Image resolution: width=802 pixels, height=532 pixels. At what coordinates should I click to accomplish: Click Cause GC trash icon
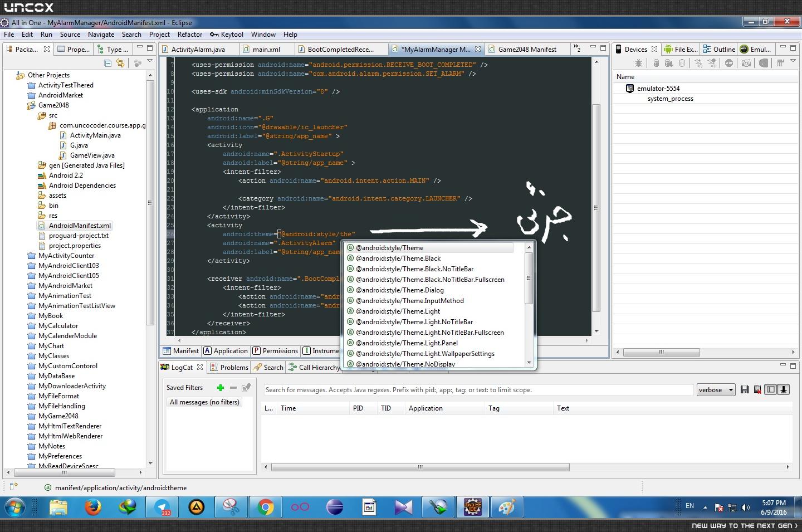tap(682, 63)
